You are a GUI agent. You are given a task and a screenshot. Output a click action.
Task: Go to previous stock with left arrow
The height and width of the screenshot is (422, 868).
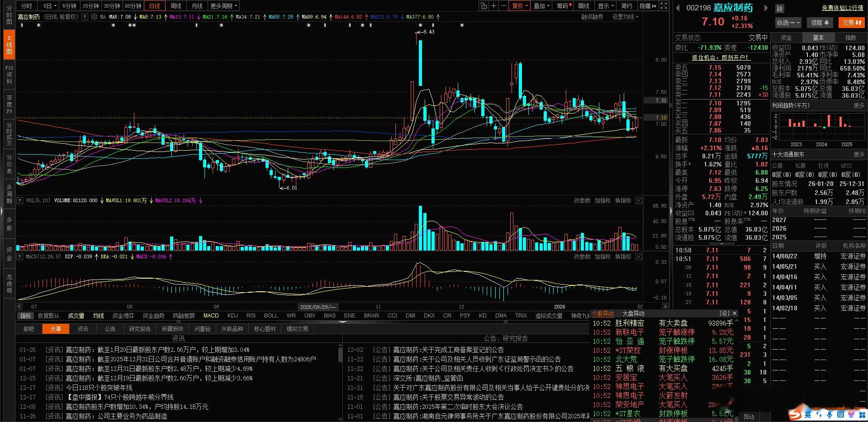pos(678,8)
